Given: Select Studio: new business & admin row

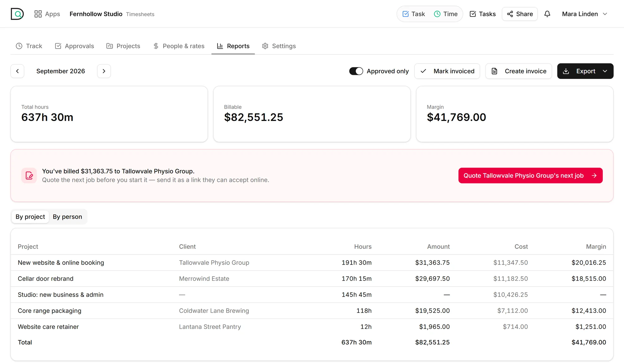Looking at the screenshot, I should coord(312,295).
